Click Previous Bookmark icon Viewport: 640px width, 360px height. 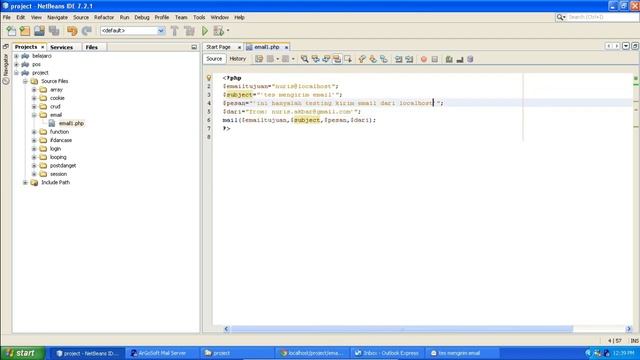pos(362,59)
